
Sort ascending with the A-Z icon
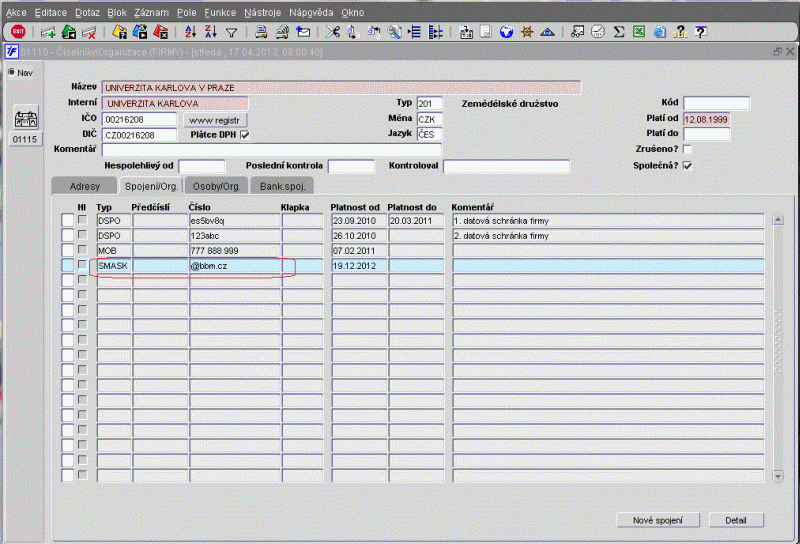pos(190,32)
